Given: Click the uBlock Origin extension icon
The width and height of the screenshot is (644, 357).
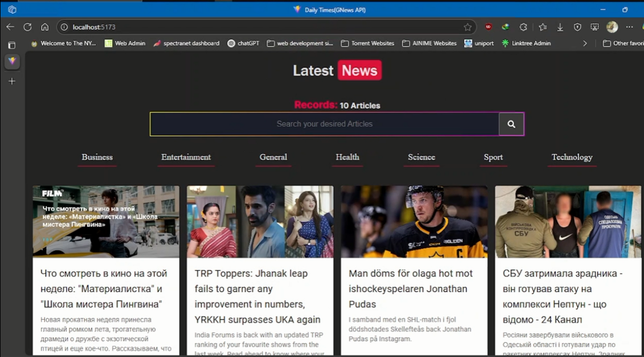Looking at the screenshot, I should 488,27.
